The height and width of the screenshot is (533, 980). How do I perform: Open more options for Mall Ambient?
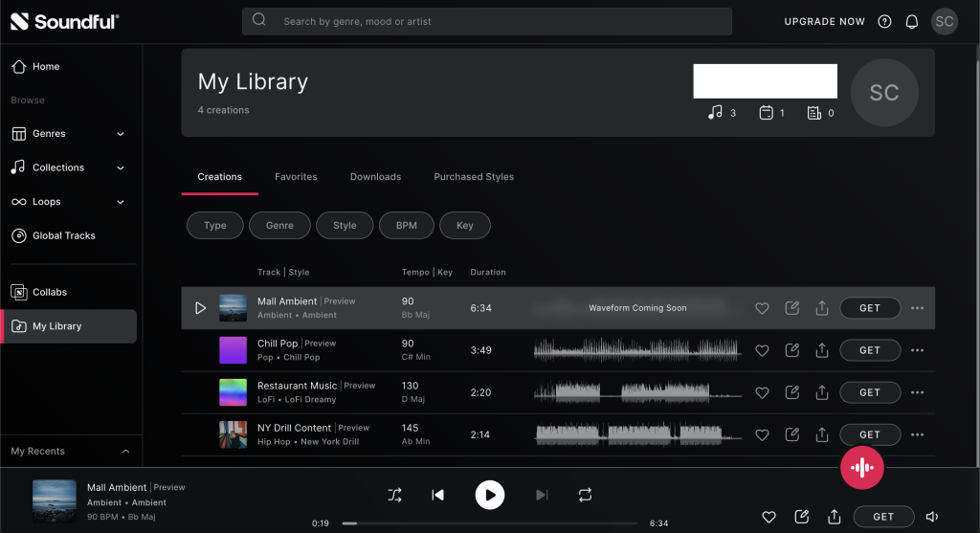coord(917,308)
